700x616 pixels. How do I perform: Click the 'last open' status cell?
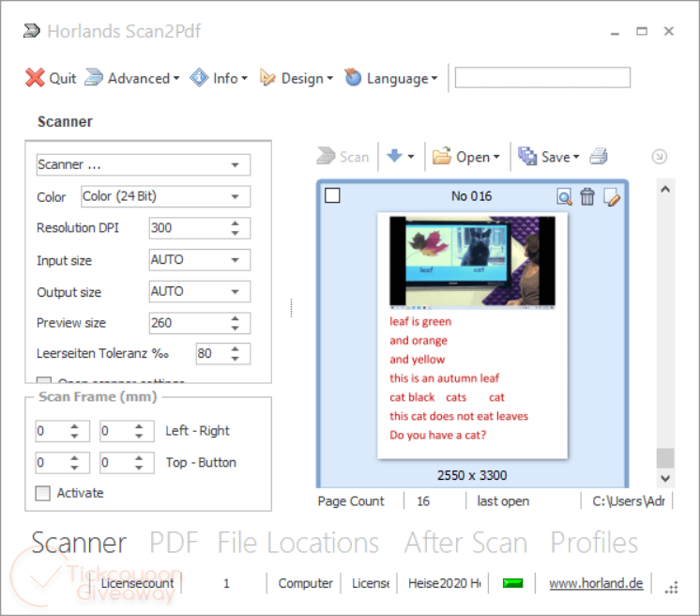coord(503,501)
